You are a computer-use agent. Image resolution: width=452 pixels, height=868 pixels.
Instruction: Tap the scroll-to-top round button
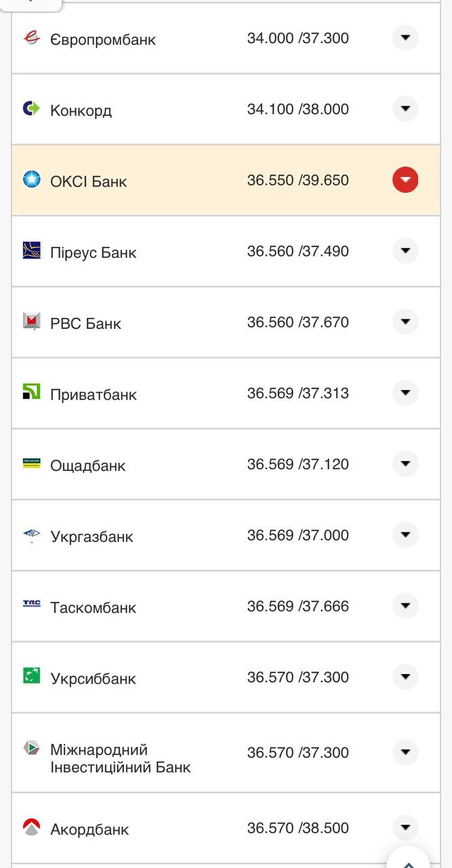coord(409,860)
